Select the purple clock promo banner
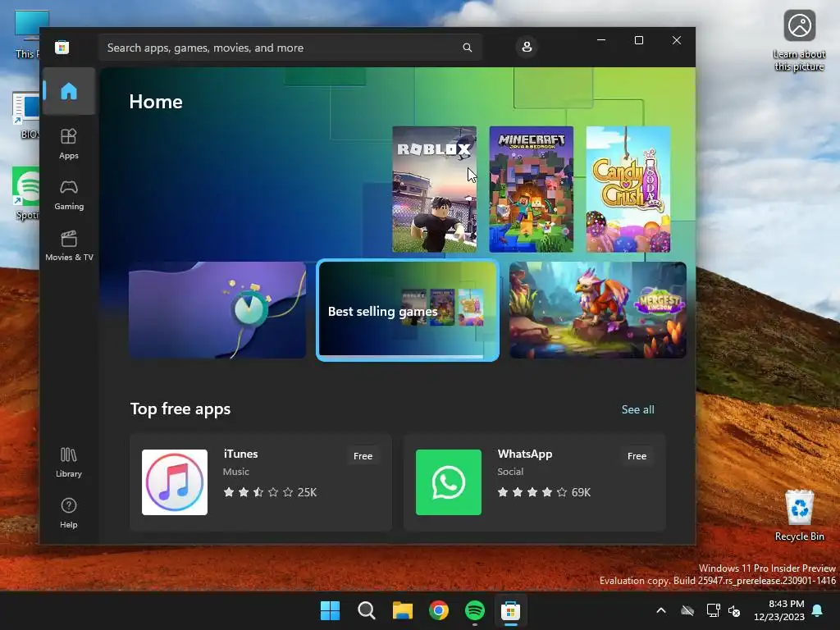 pos(217,310)
